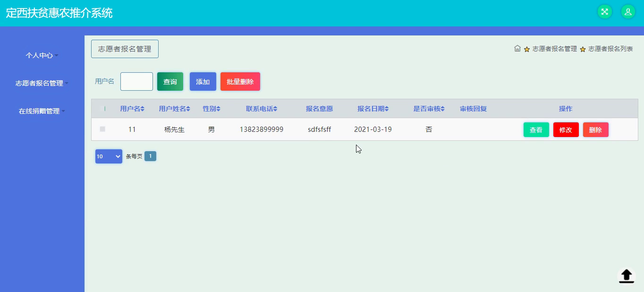Check the row checkbox for user 11
Image resolution: width=644 pixels, height=292 pixels.
click(x=102, y=129)
